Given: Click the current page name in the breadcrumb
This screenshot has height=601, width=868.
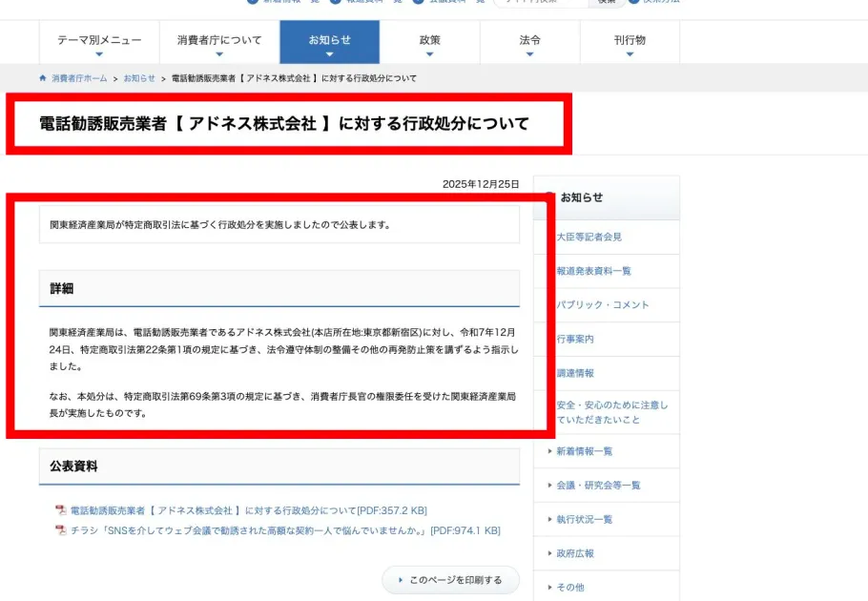Looking at the screenshot, I should click(x=294, y=78).
